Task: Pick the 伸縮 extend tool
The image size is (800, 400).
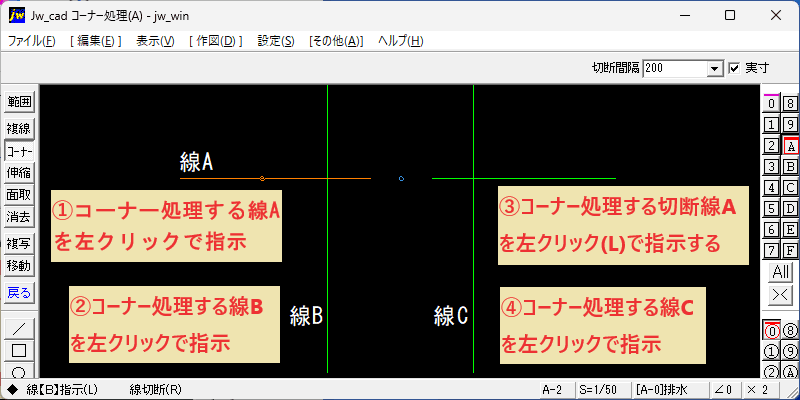Action: 19,173
